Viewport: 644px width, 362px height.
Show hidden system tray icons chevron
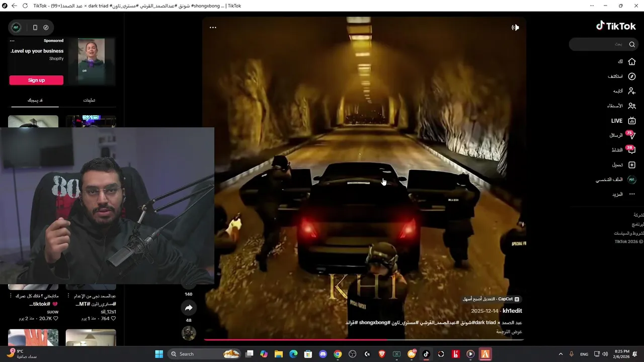coord(560,354)
